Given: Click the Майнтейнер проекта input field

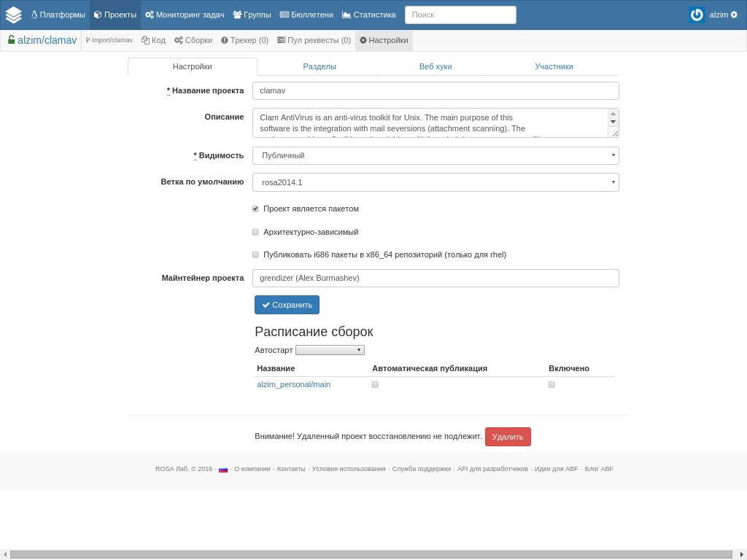Looking at the screenshot, I should point(436,278).
